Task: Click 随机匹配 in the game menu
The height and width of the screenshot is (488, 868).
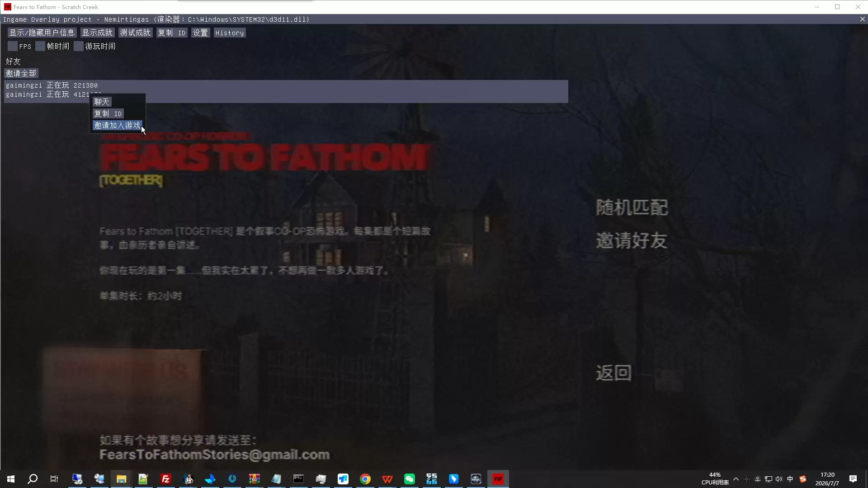Action: (x=632, y=207)
